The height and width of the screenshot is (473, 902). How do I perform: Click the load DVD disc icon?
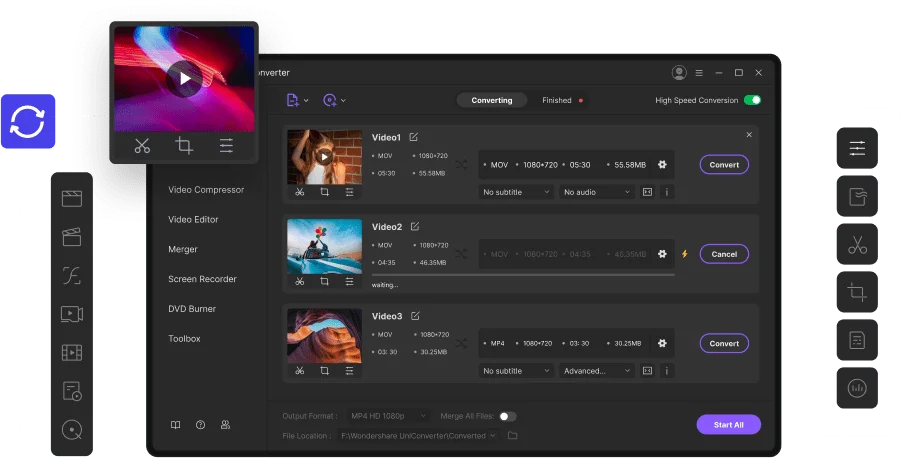click(x=330, y=100)
